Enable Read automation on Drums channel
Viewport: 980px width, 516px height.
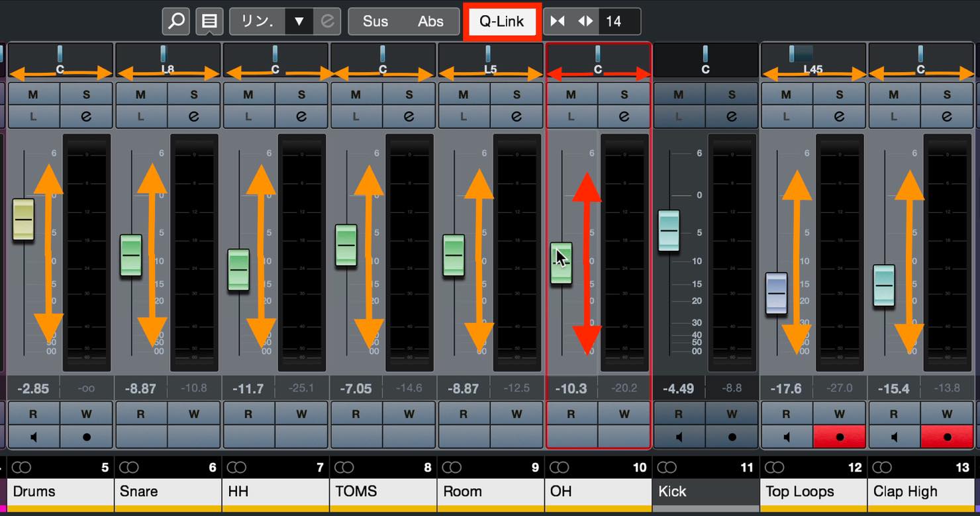pos(33,414)
